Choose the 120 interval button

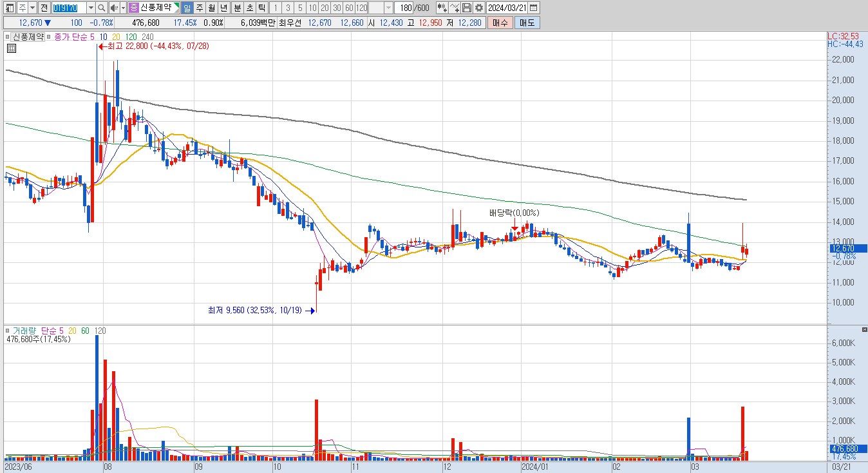(x=361, y=8)
